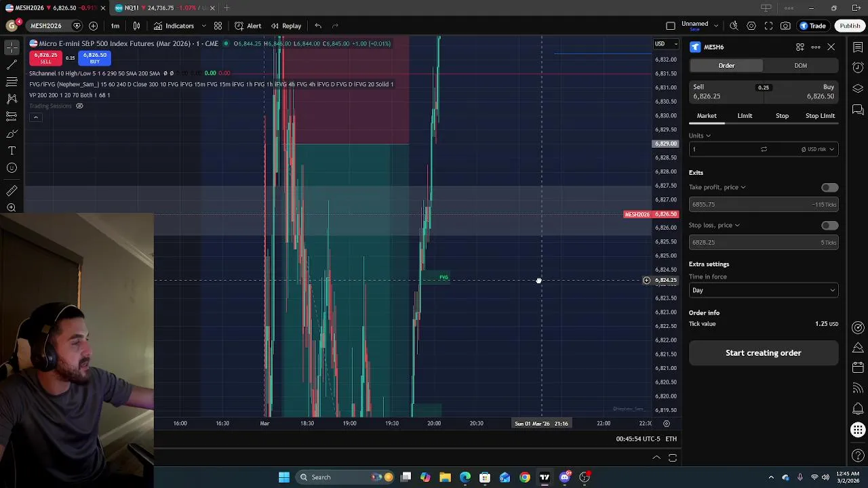
Task: Expand the Unnamed layout dropdown arrow
Action: [716, 26]
